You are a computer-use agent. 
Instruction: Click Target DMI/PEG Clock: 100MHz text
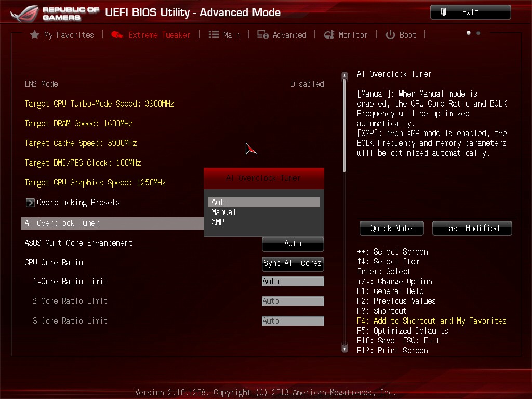click(83, 163)
